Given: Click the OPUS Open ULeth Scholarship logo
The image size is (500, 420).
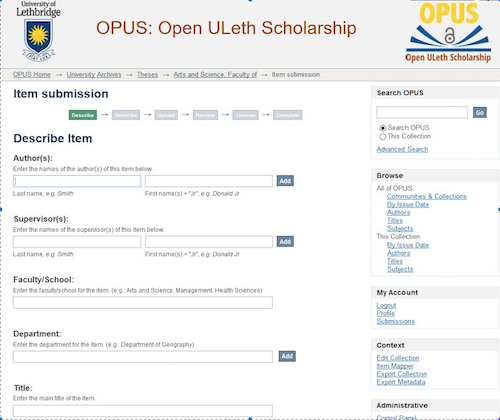Looking at the screenshot, I should pos(449,32).
